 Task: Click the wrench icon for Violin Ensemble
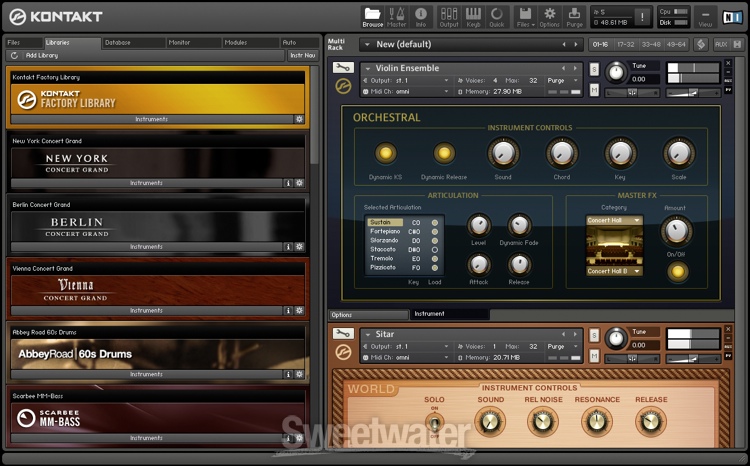coord(343,67)
